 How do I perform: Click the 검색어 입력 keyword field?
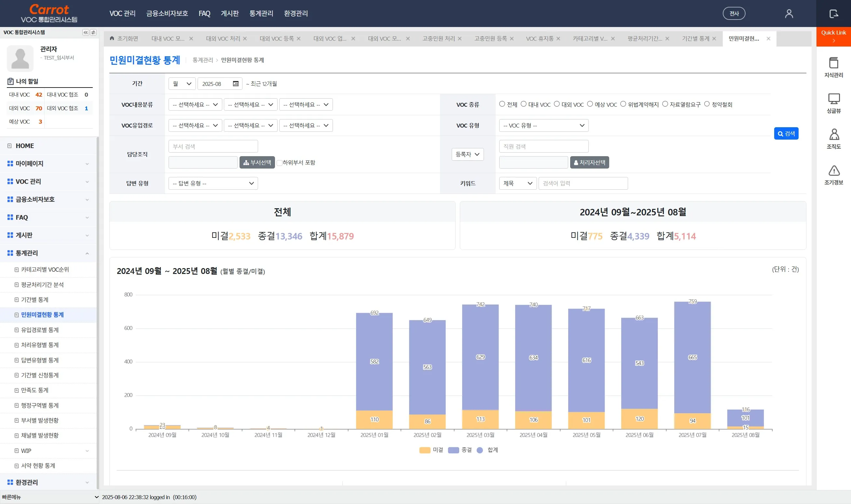coord(583,184)
